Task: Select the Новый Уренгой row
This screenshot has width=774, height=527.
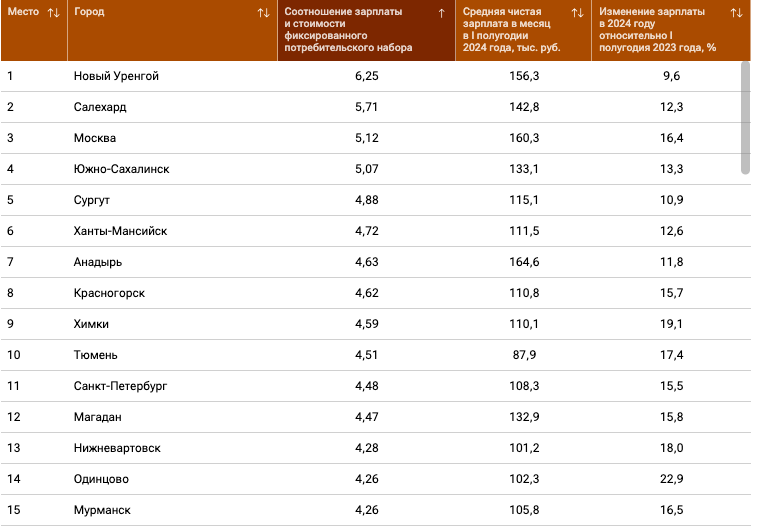Action: click(376, 76)
